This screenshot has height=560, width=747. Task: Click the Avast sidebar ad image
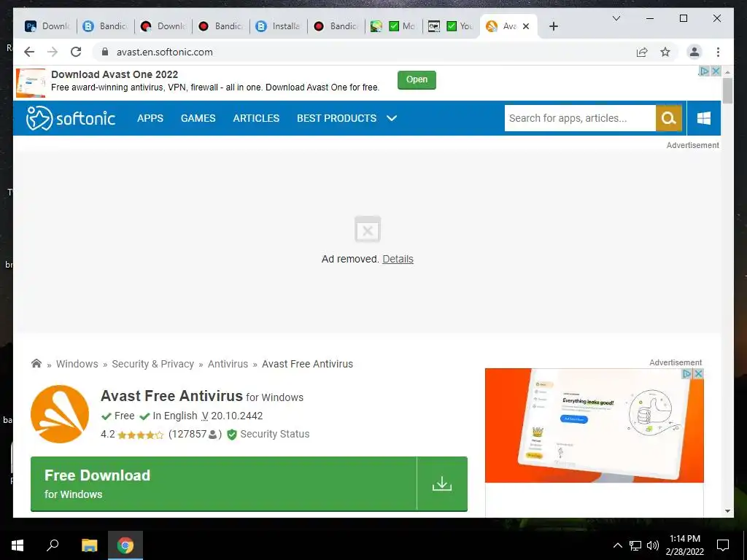tap(594, 425)
